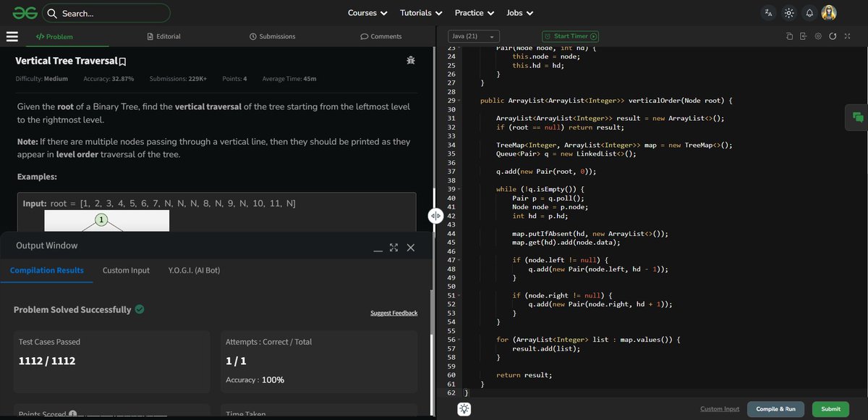Click the 'Vertical Tree Traversal' title
Image resolution: width=868 pixels, height=420 pixels.
66,61
